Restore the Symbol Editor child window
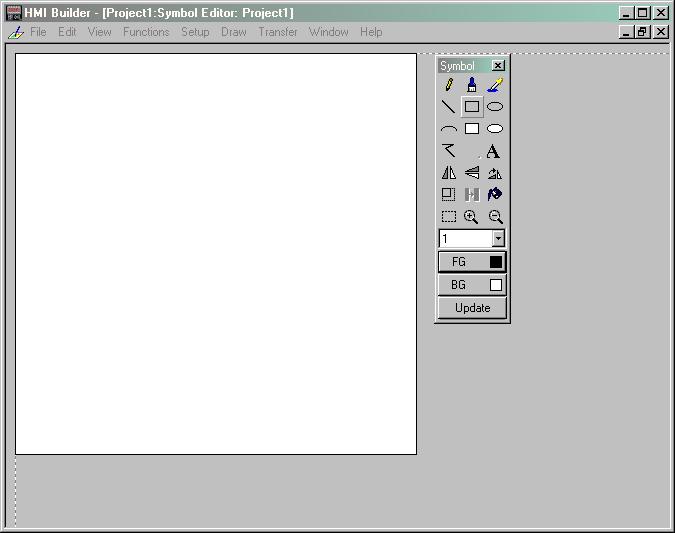 (643, 32)
